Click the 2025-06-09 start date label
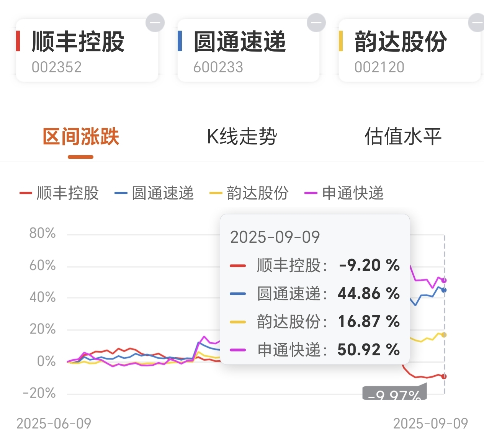Screen dimensions: 484x448 [54, 423]
